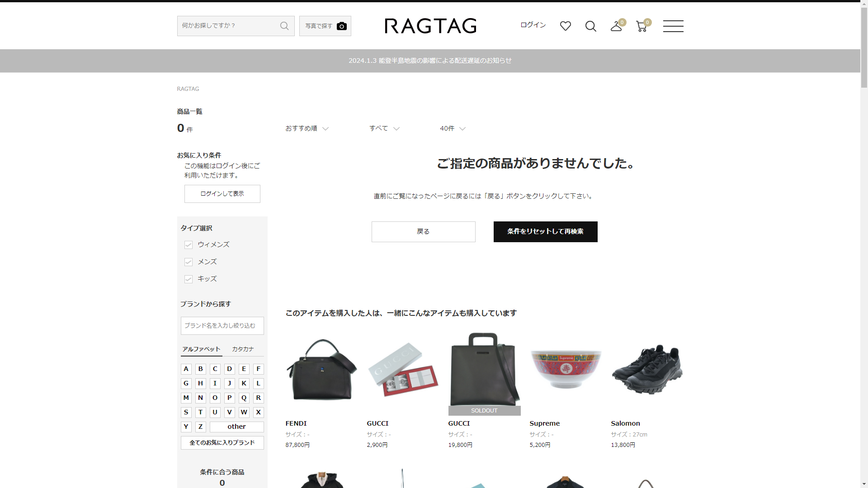This screenshot has height=488, width=868.
Task: Check the メンズ checkbox
Action: (x=189, y=262)
